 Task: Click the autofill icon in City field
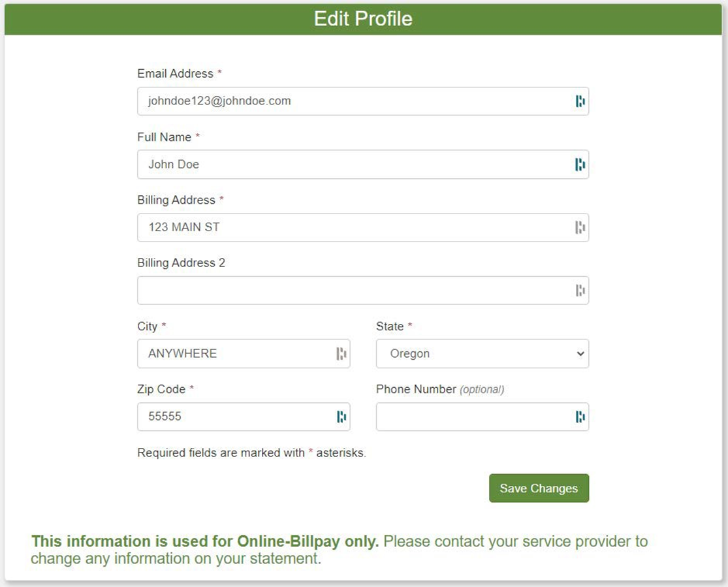coord(341,354)
